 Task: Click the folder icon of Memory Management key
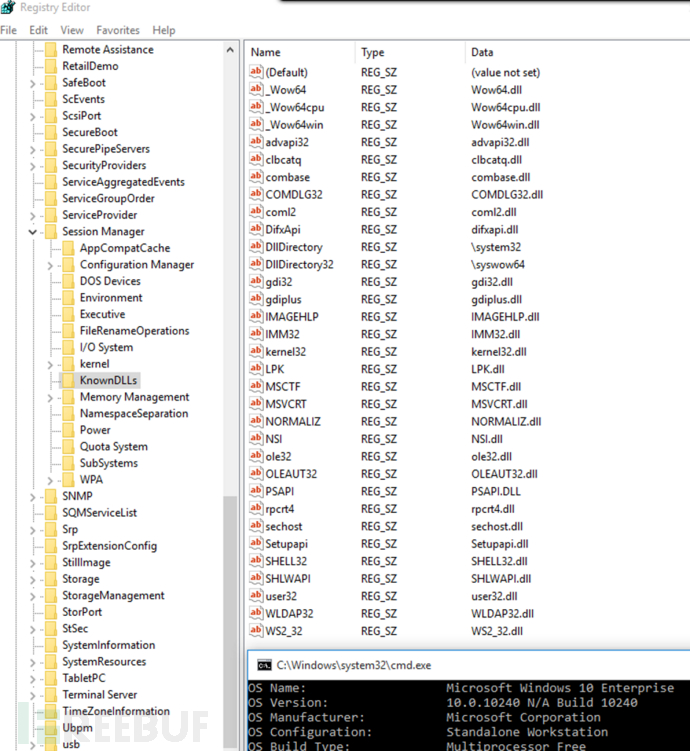coord(68,397)
